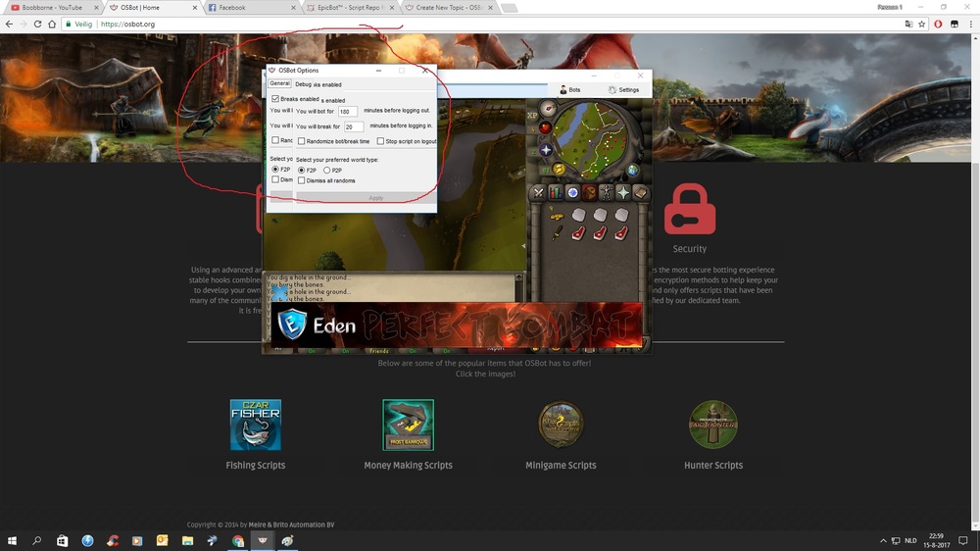Screen dimensions: 980x551
Task: Select the inventory backpack tab
Action: (589, 193)
